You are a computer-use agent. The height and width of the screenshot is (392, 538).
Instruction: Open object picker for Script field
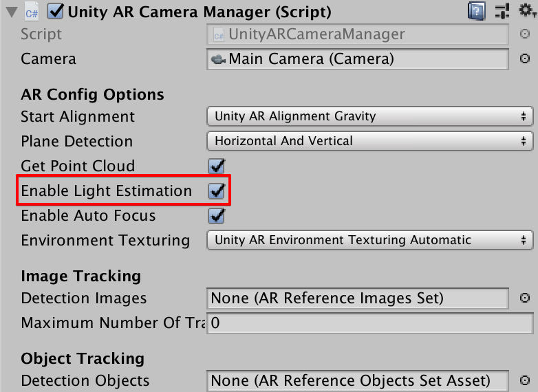[525, 34]
